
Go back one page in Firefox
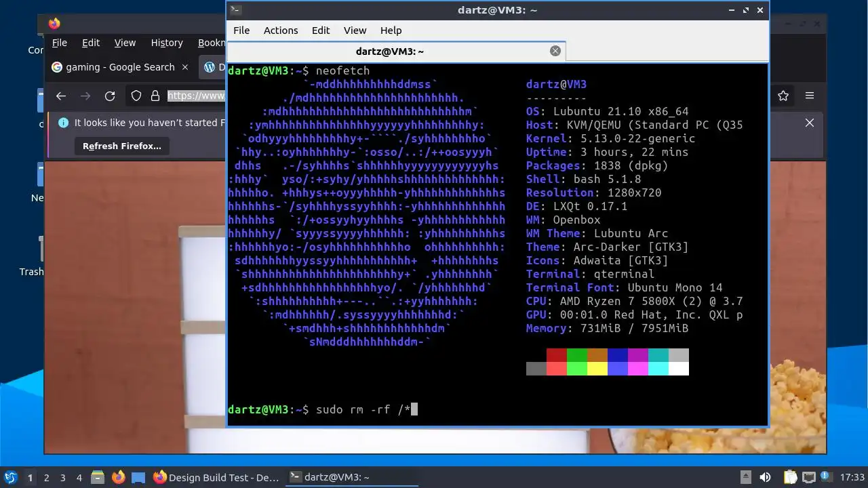click(61, 96)
